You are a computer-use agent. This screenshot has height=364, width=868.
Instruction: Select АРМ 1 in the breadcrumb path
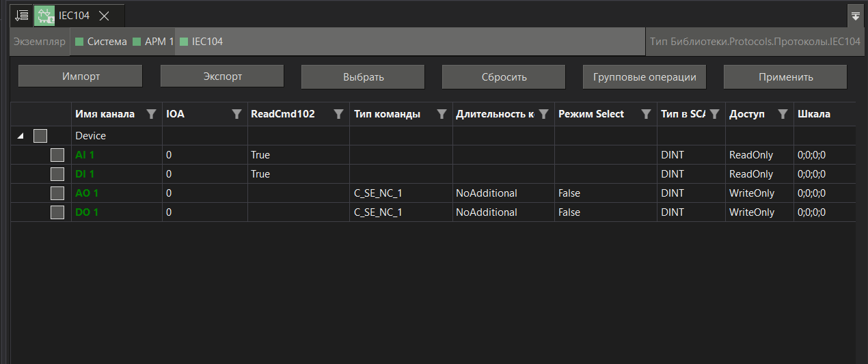pos(159,42)
